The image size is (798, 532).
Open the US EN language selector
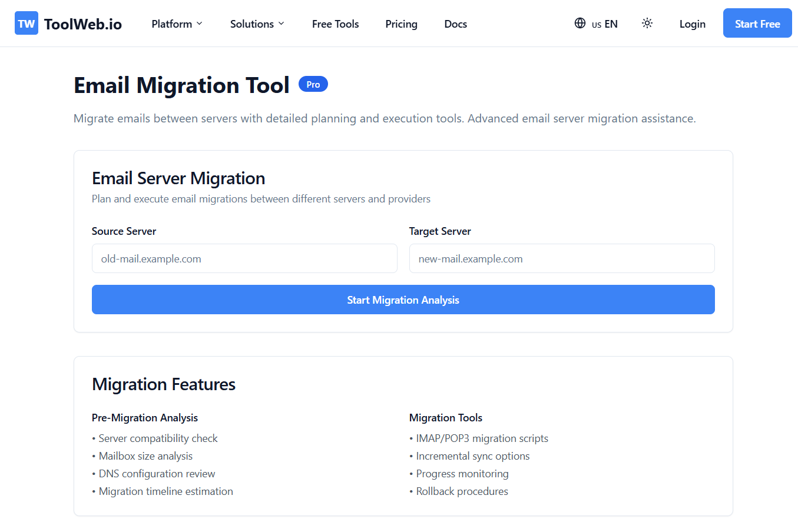click(x=605, y=24)
